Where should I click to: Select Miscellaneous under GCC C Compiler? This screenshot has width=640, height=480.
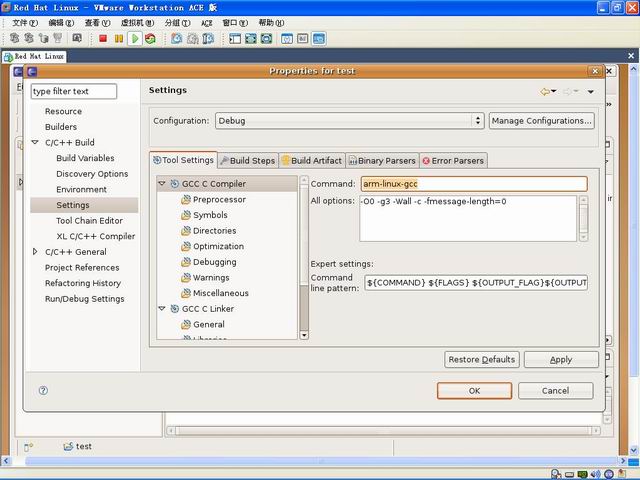click(220, 293)
